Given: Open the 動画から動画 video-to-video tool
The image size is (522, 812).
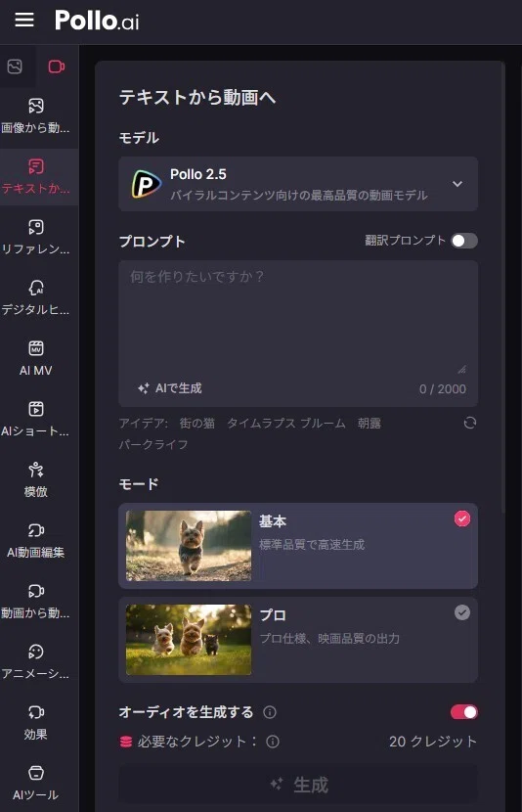Looking at the screenshot, I should tap(36, 601).
